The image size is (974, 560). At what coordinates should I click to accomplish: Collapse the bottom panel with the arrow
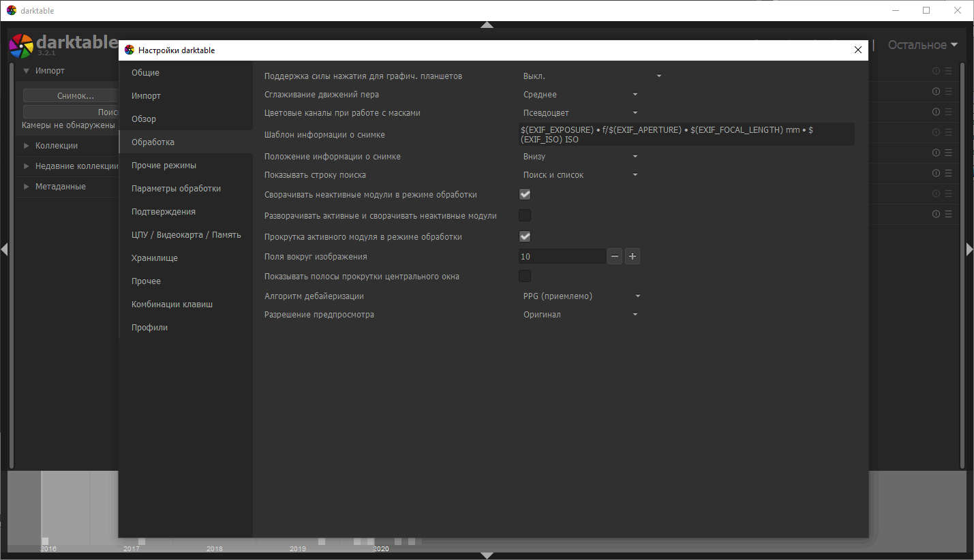click(487, 556)
